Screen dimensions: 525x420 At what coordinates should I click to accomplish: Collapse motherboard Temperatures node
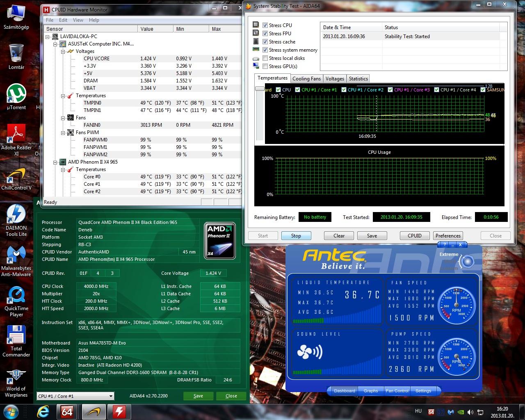coord(63,96)
